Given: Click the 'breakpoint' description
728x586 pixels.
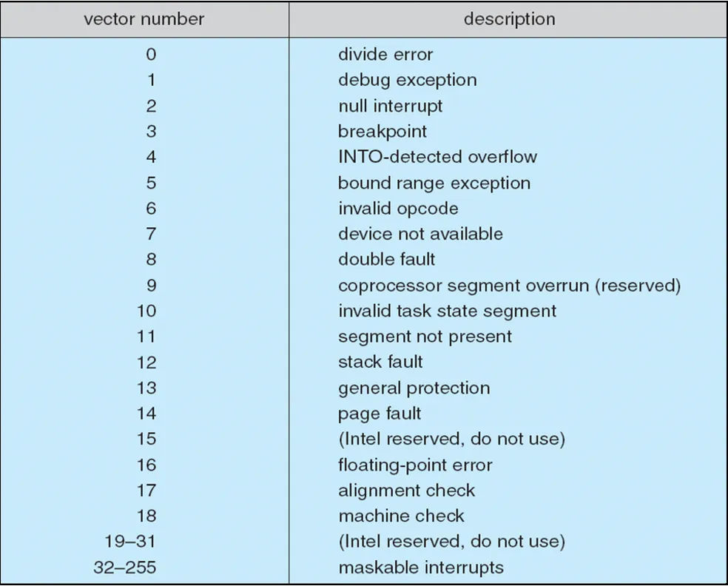Looking at the screenshot, I should tap(382, 132).
